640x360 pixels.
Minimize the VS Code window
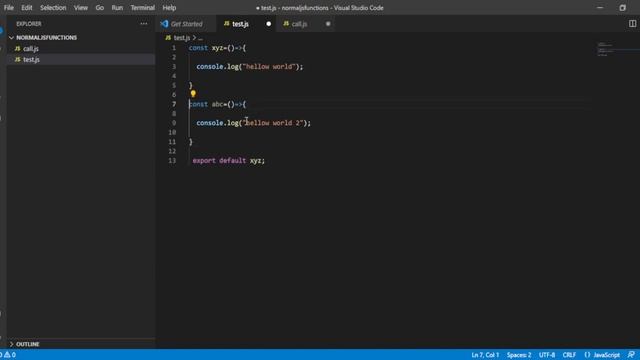[600, 8]
